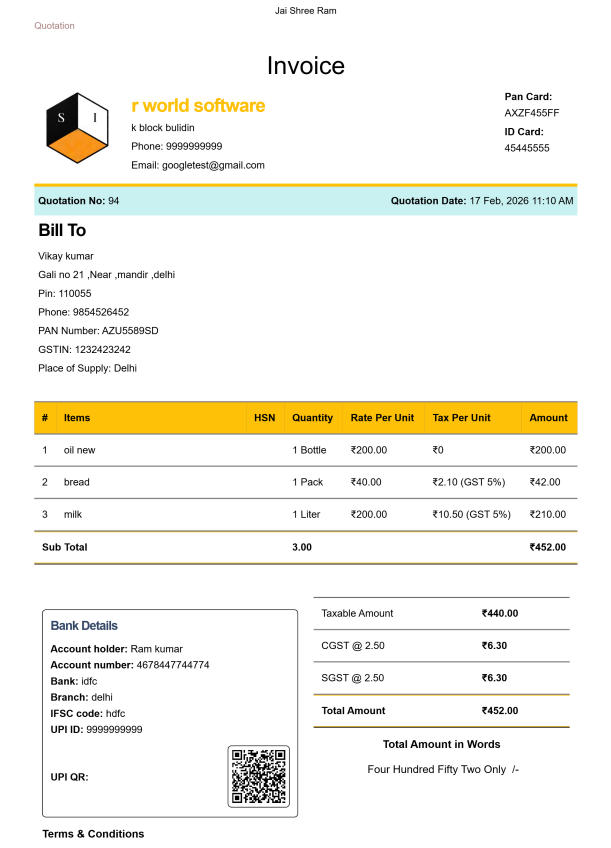611x848 pixels.
Task: Click the milk item name
Action: tap(73, 514)
